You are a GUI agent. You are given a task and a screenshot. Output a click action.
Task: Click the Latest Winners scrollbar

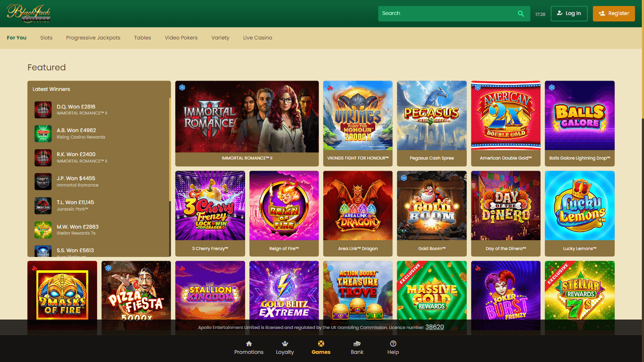click(x=170, y=150)
